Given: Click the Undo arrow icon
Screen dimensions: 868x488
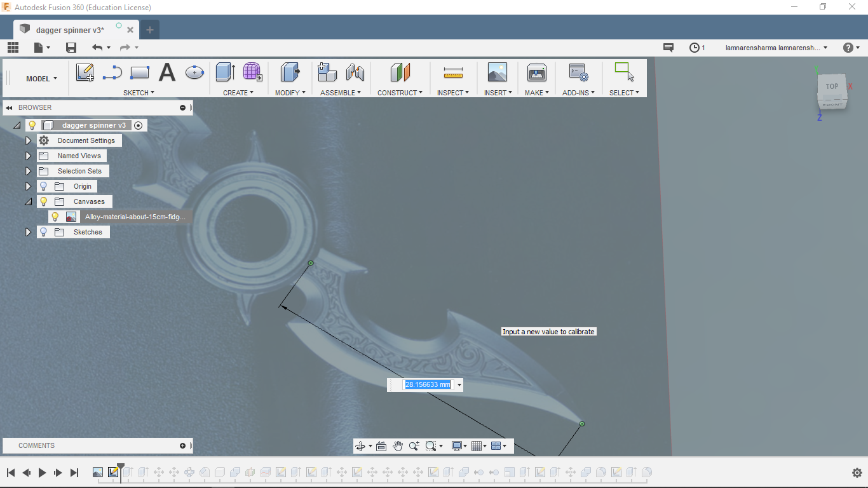Looking at the screenshot, I should click(97, 48).
